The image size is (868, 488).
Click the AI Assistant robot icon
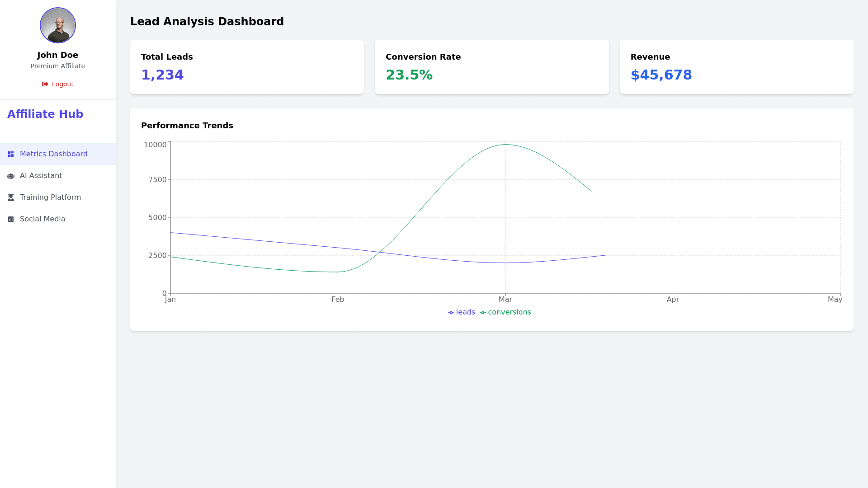[x=11, y=176]
